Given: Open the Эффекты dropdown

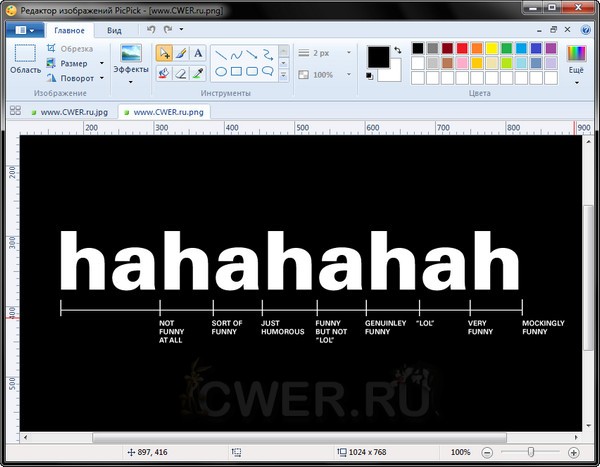Looking at the screenshot, I should pyautogui.click(x=130, y=71).
